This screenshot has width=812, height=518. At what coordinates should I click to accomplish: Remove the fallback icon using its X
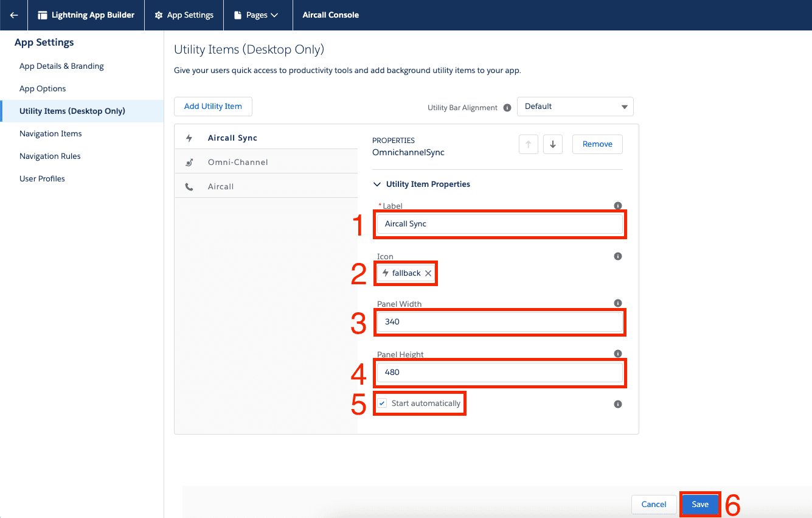click(x=428, y=273)
